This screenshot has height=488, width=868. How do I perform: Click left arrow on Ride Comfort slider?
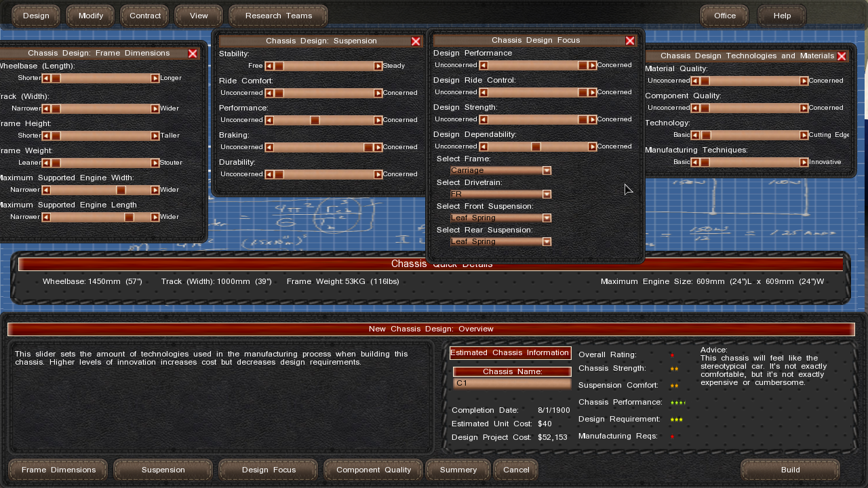coord(269,93)
